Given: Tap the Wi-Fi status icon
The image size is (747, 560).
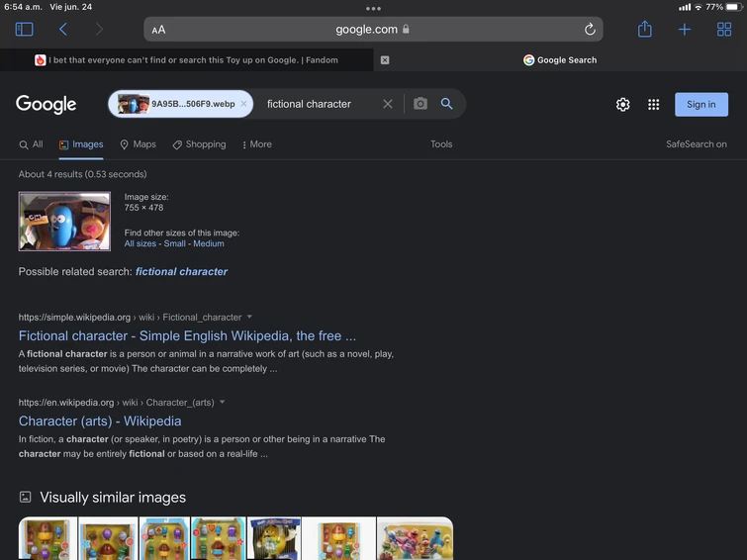Looking at the screenshot, I should click(698, 7).
